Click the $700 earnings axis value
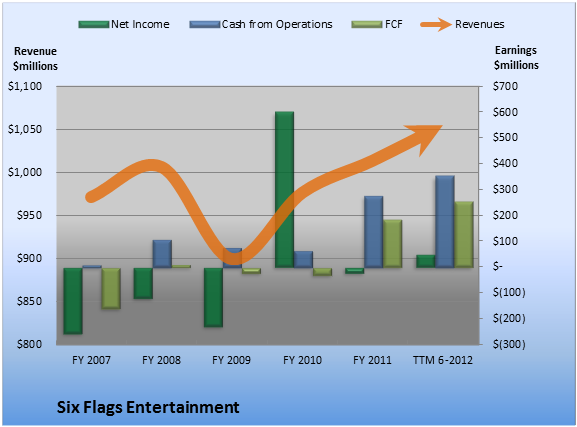This screenshot has width=577, height=427. point(505,86)
